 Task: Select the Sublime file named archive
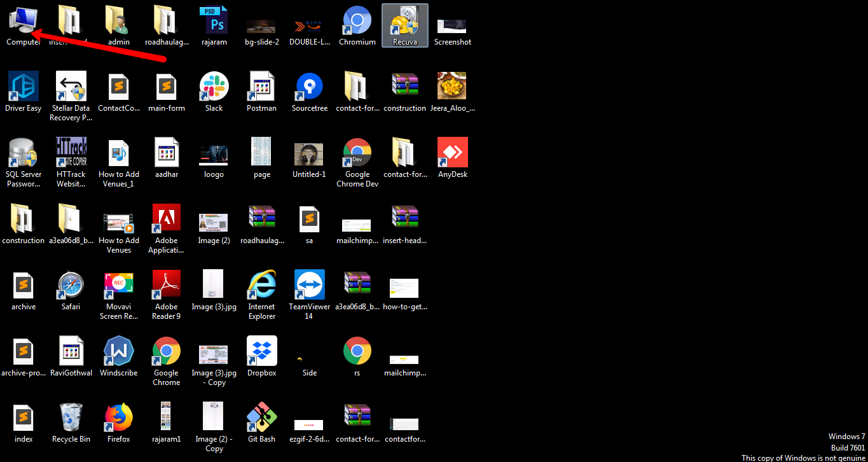pyautogui.click(x=24, y=290)
